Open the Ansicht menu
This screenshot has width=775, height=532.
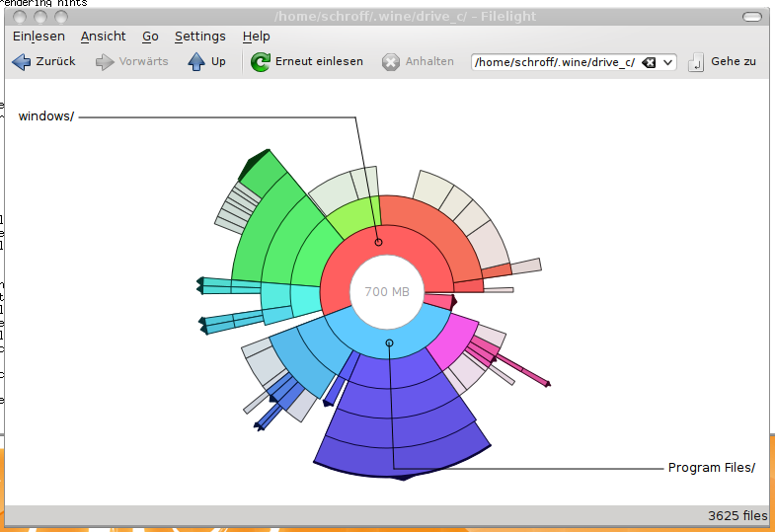pos(103,37)
